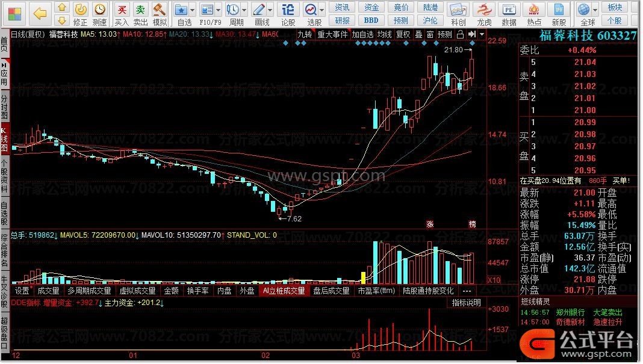Open 综合排名 sidebar tab
This screenshot has height=364, width=643.
point(4,250)
